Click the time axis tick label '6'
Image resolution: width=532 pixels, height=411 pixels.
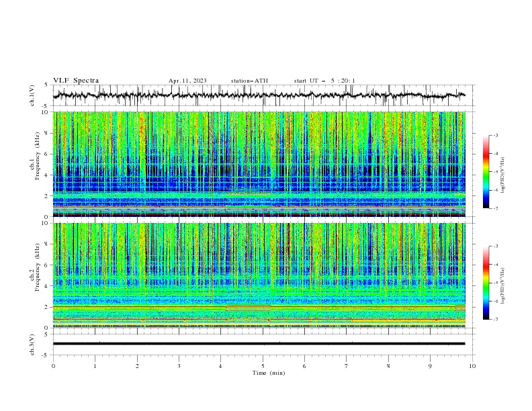[304, 366]
